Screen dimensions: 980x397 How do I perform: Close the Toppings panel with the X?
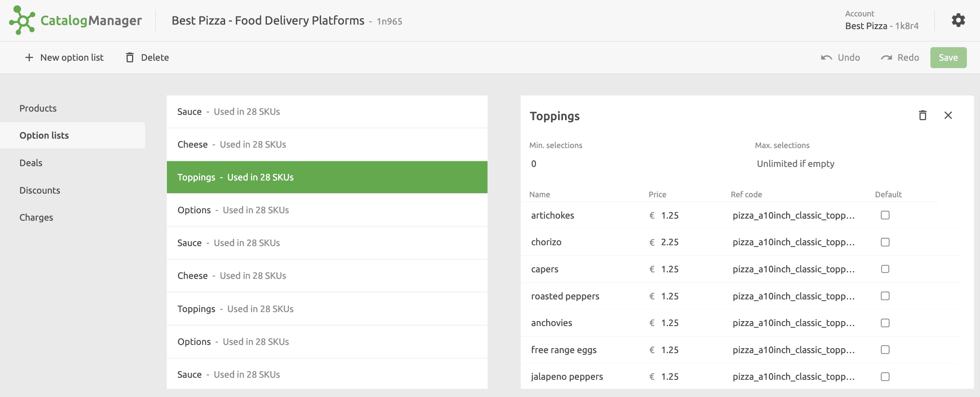click(948, 115)
